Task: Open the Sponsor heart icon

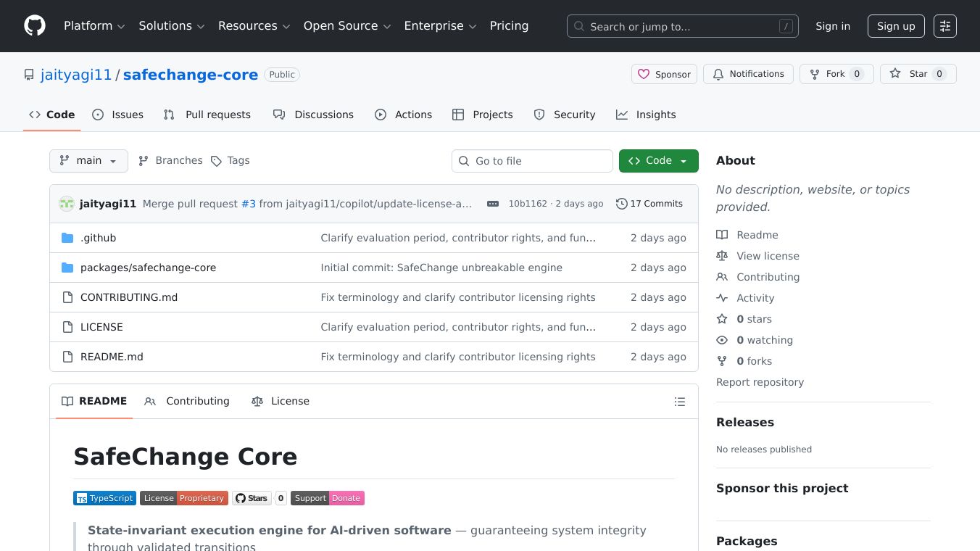Action: coord(644,73)
